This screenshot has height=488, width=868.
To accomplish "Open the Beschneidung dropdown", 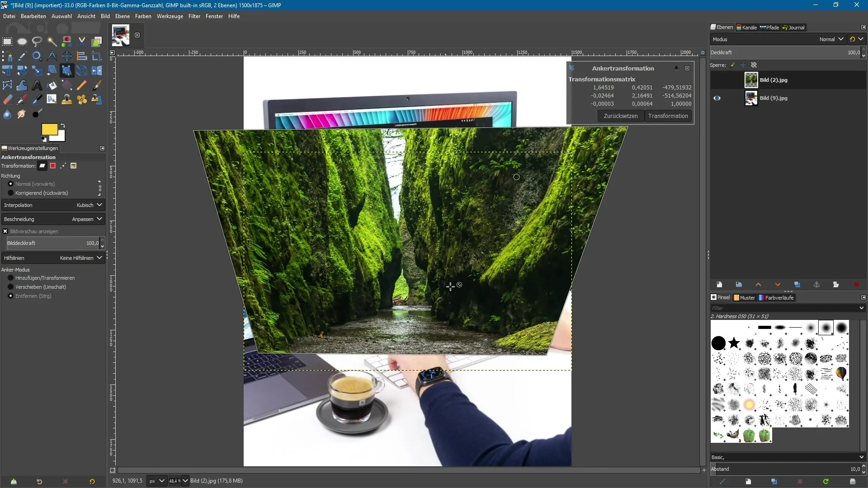I will (x=53, y=219).
